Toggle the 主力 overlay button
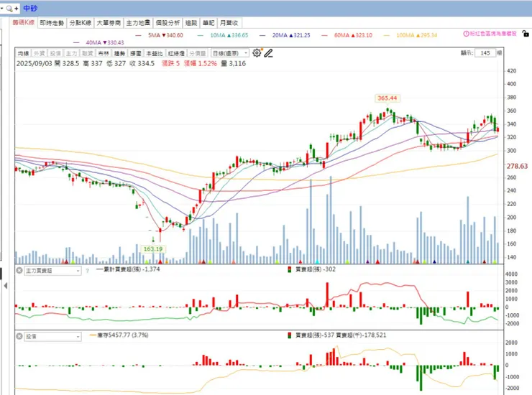532x395 pixels. click(x=71, y=53)
